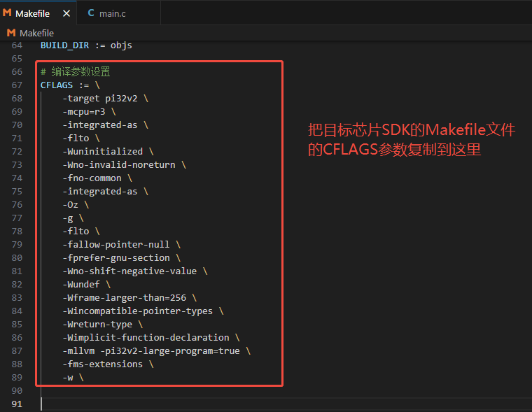
Task: Click '-integrated-as' on line 75
Action: point(100,192)
